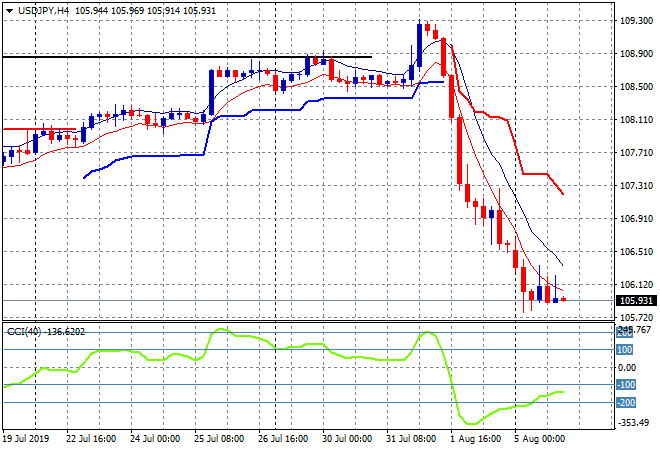Click the CCI 100 level label
The image size is (660, 450).
(625, 350)
